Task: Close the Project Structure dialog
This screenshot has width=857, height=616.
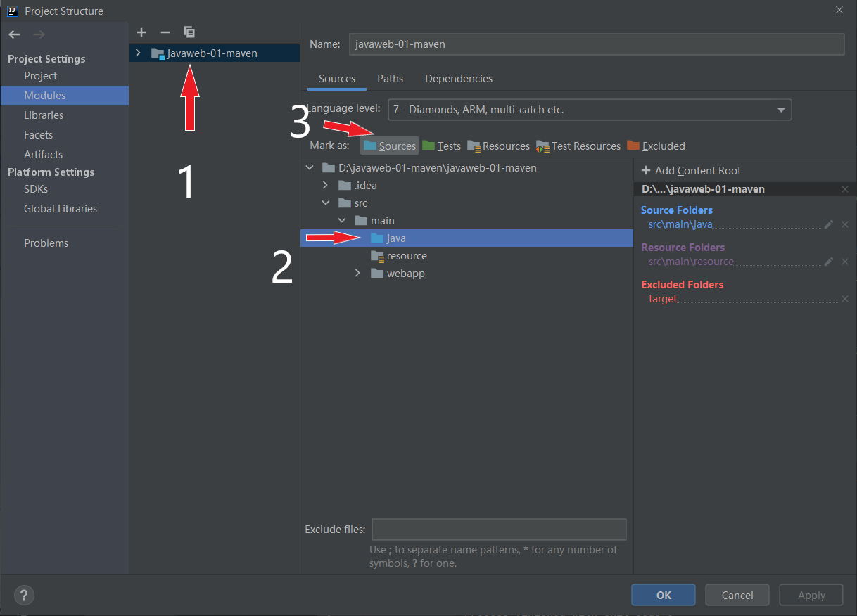Action: pyautogui.click(x=839, y=10)
